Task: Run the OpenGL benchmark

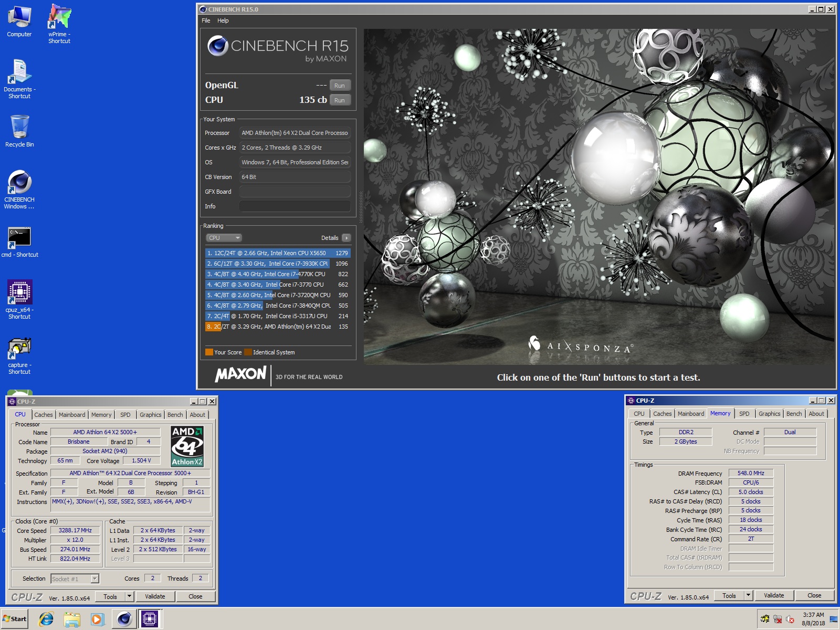Action: pos(340,86)
